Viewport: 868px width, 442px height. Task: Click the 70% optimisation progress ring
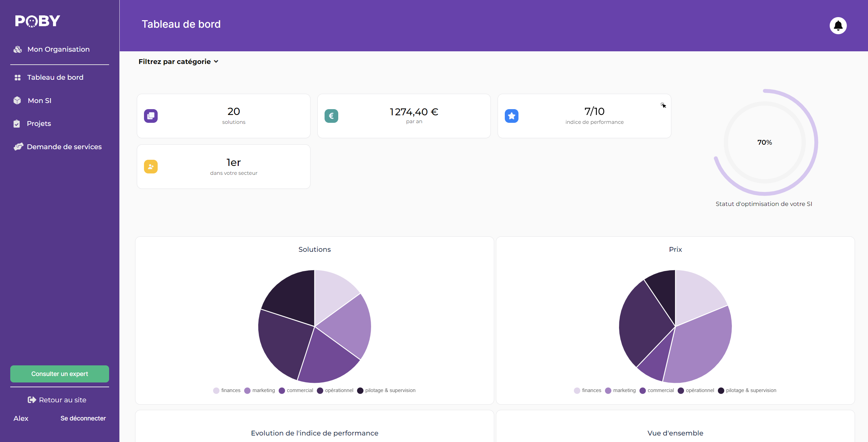(765, 142)
